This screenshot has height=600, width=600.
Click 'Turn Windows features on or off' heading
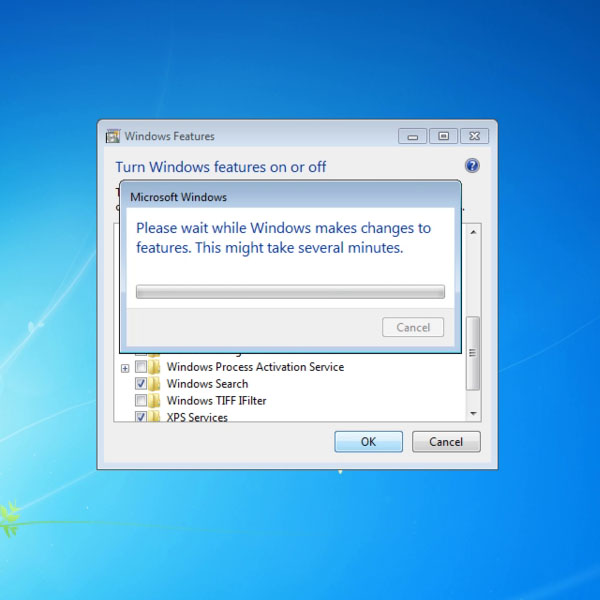pyautogui.click(x=221, y=167)
